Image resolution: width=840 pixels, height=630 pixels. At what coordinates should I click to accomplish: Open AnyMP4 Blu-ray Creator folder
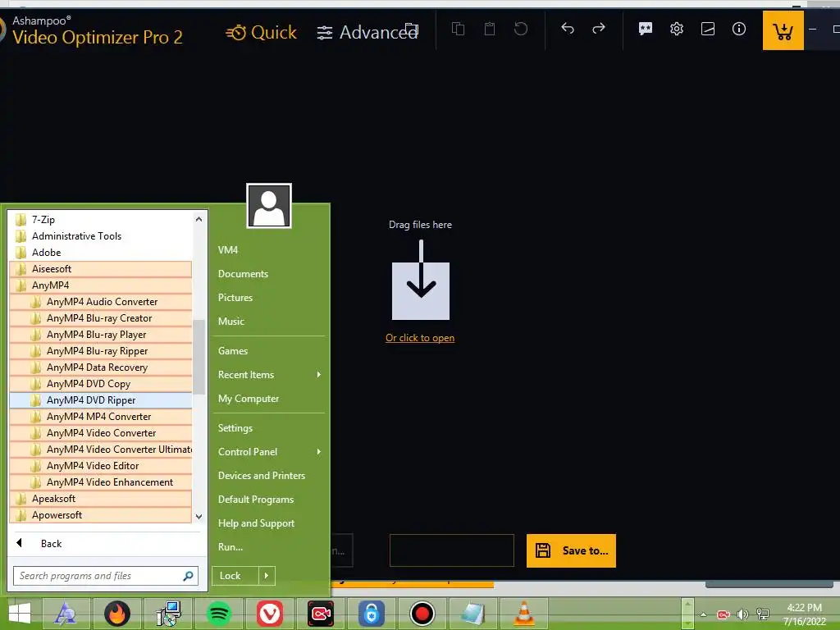[x=101, y=318]
